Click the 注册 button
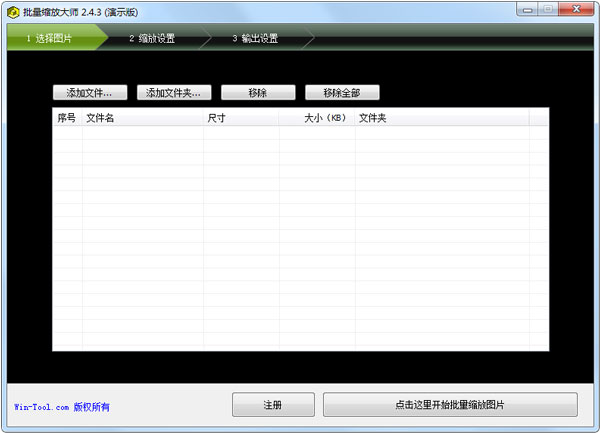Screen dimensions: 600x433 pyautogui.click(x=273, y=405)
